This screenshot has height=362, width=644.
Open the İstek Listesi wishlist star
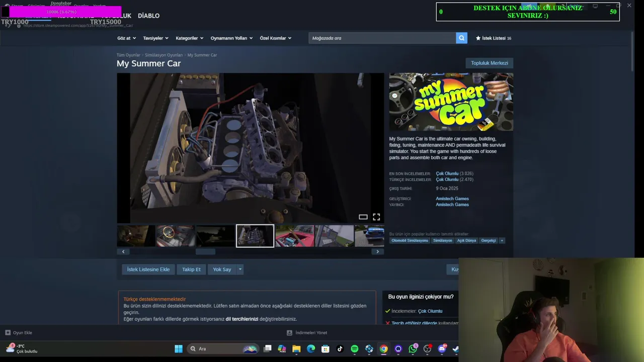[x=478, y=38]
